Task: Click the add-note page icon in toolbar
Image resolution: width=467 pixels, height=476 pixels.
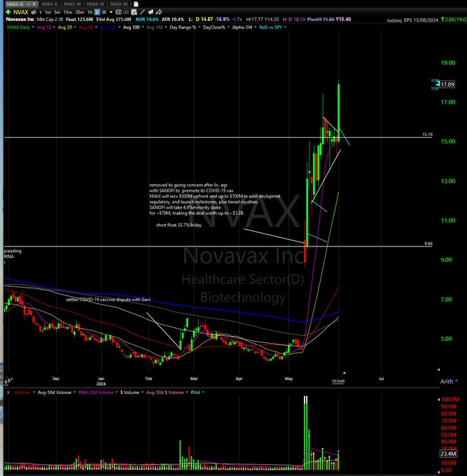Action: coord(134,12)
